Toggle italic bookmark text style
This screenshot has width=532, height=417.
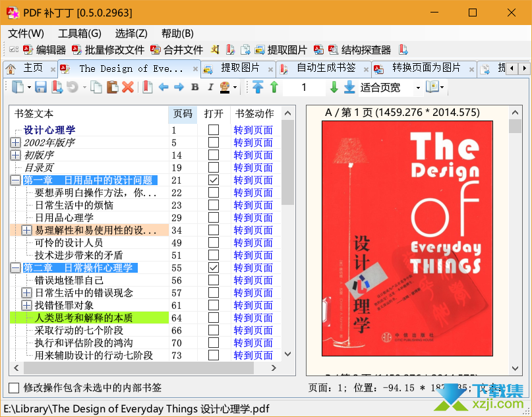coord(210,88)
